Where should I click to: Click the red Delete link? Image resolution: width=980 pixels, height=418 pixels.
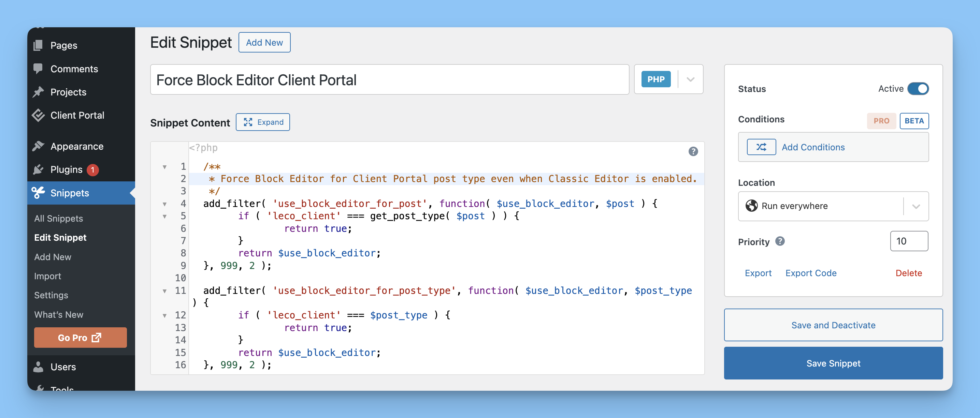[x=908, y=273]
